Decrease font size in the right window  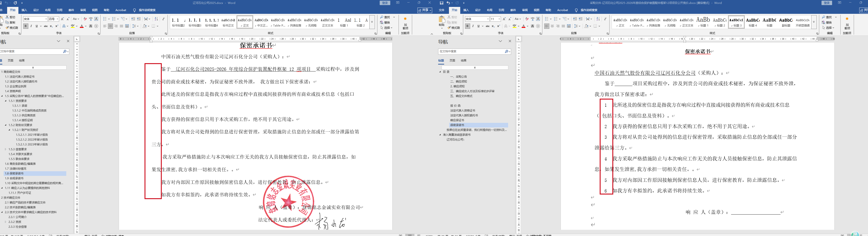(x=510, y=19)
